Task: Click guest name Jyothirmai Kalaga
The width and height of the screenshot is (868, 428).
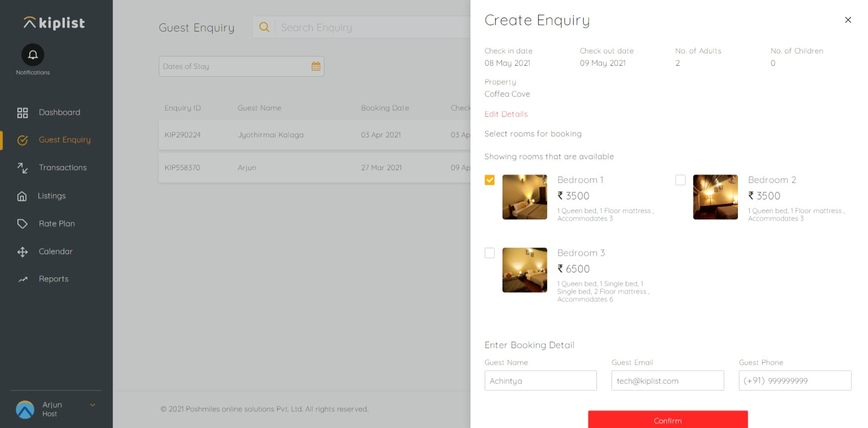Action: 271,135
